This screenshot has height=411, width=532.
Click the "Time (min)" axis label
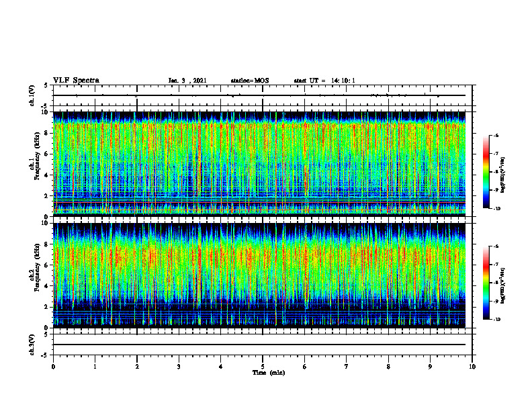tap(269, 373)
